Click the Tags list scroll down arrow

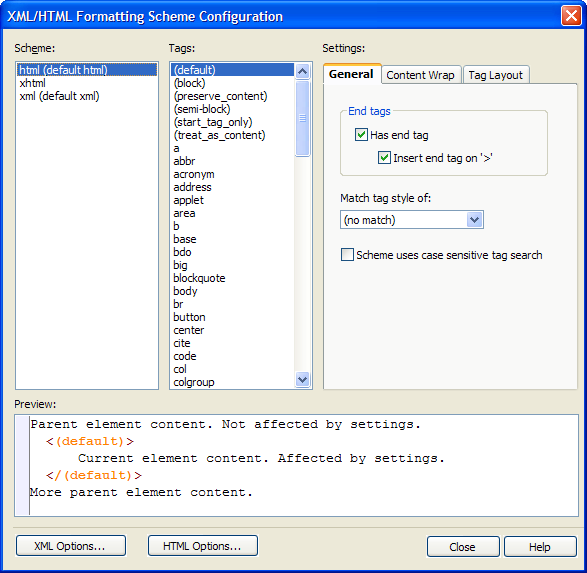click(302, 380)
